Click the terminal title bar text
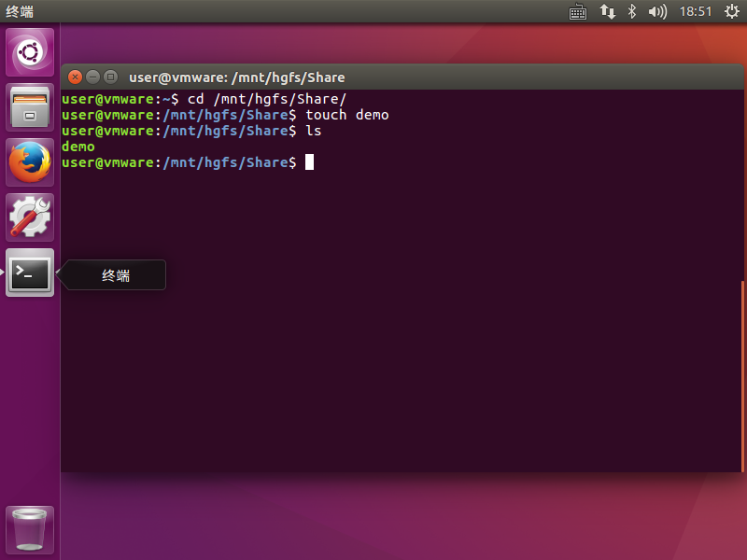 pyautogui.click(x=237, y=77)
